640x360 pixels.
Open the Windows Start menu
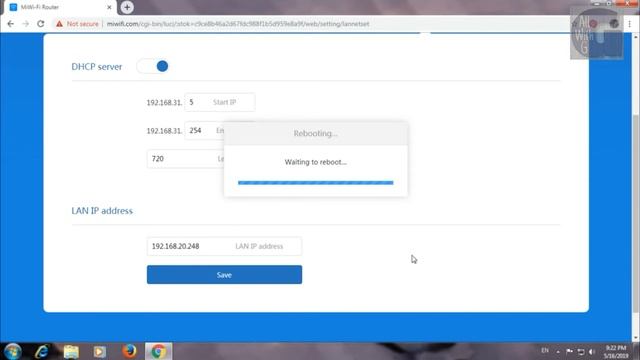(x=13, y=351)
